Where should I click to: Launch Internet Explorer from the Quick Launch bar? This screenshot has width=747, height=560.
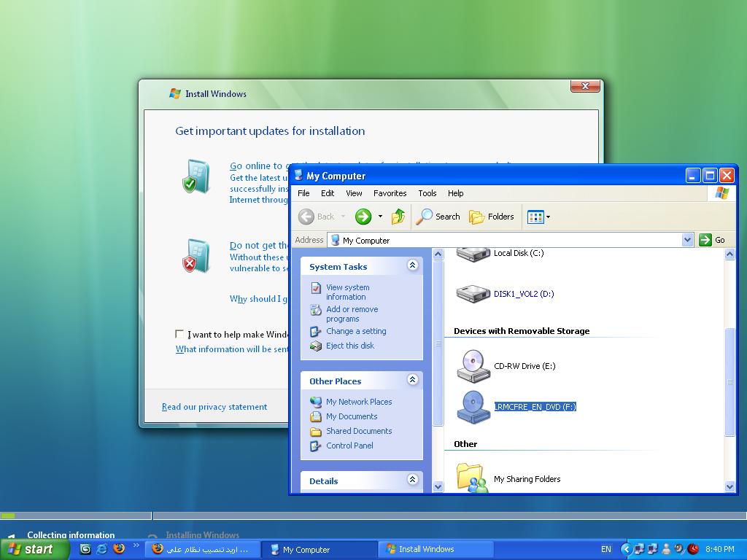102,549
